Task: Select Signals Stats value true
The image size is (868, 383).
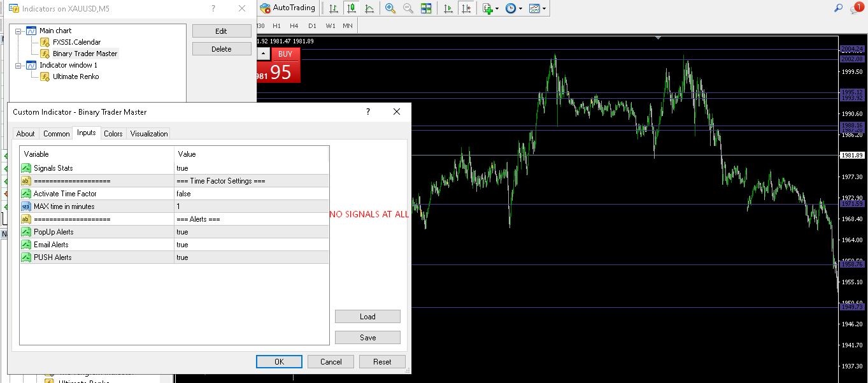Action: coord(252,168)
